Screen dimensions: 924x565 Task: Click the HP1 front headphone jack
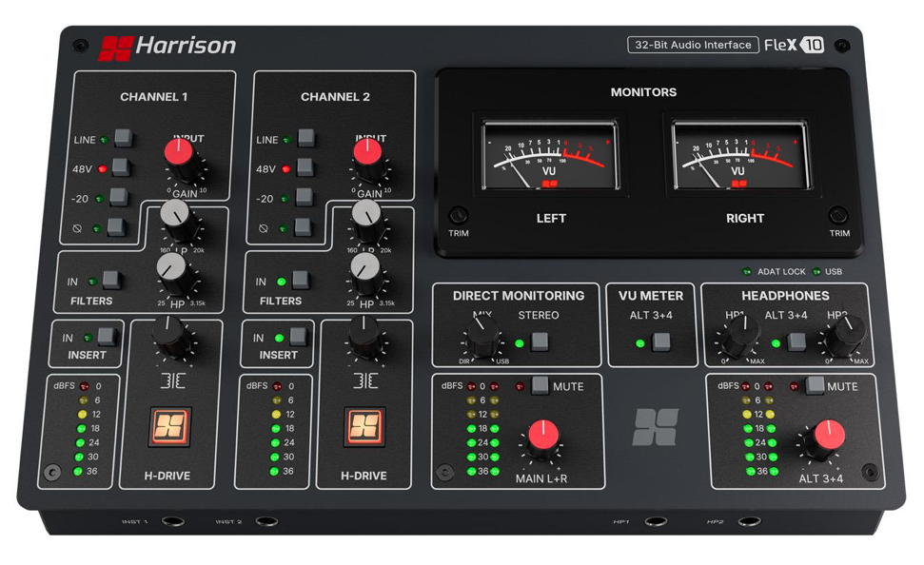pyautogui.click(x=656, y=521)
